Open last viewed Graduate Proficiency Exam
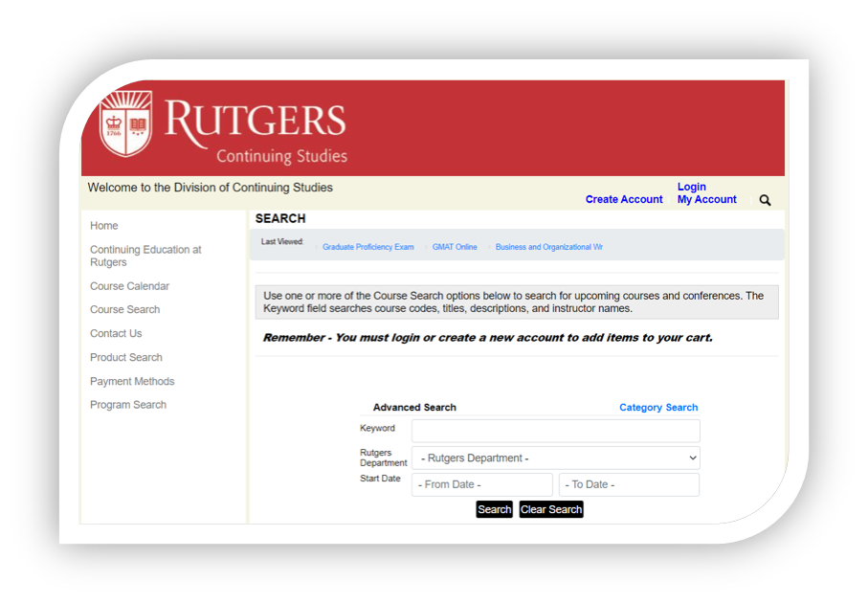Viewport: 868px width, 603px height. pyautogui.click(x=367, y=247)
